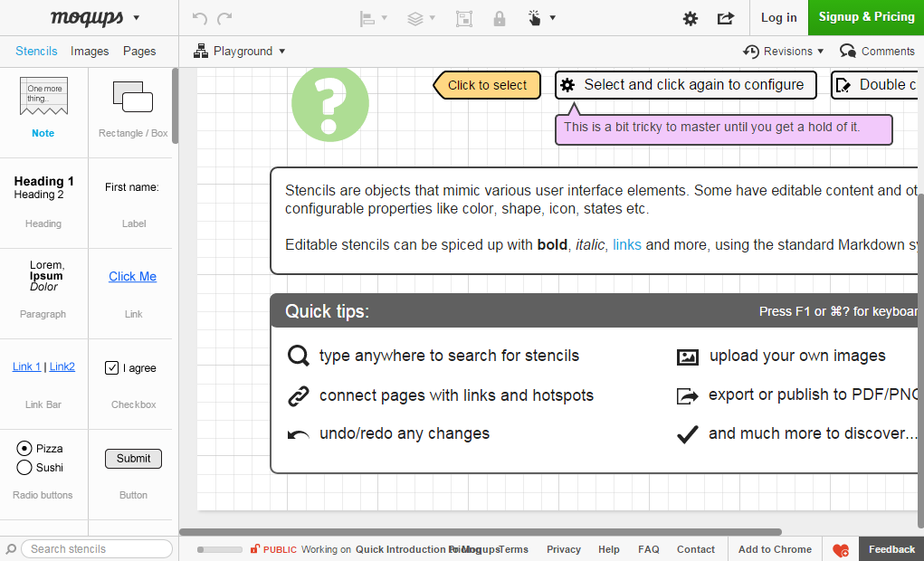Click the Quick tips header bar
Image resolution: width=924 pixels, height=561 pixels.
pos(595,310)
